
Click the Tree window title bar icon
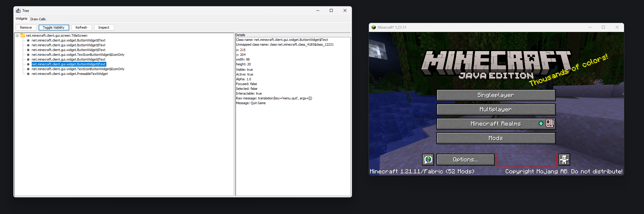pos(18,10)
